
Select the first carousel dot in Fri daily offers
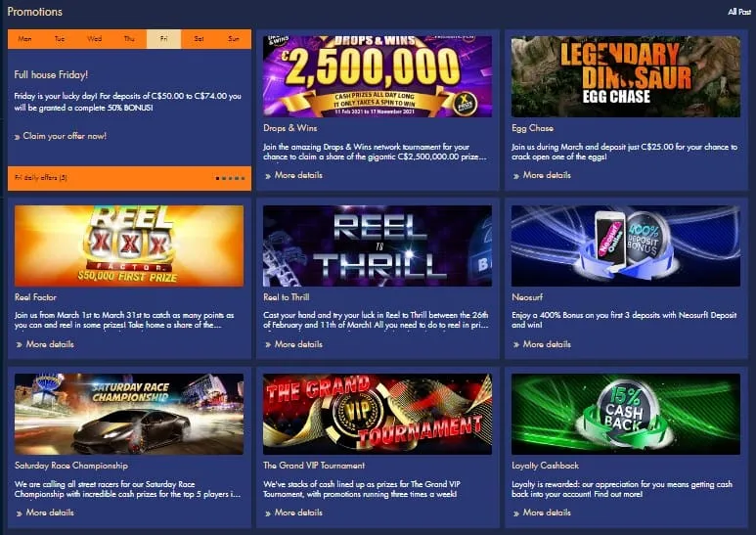coord(217,178)
